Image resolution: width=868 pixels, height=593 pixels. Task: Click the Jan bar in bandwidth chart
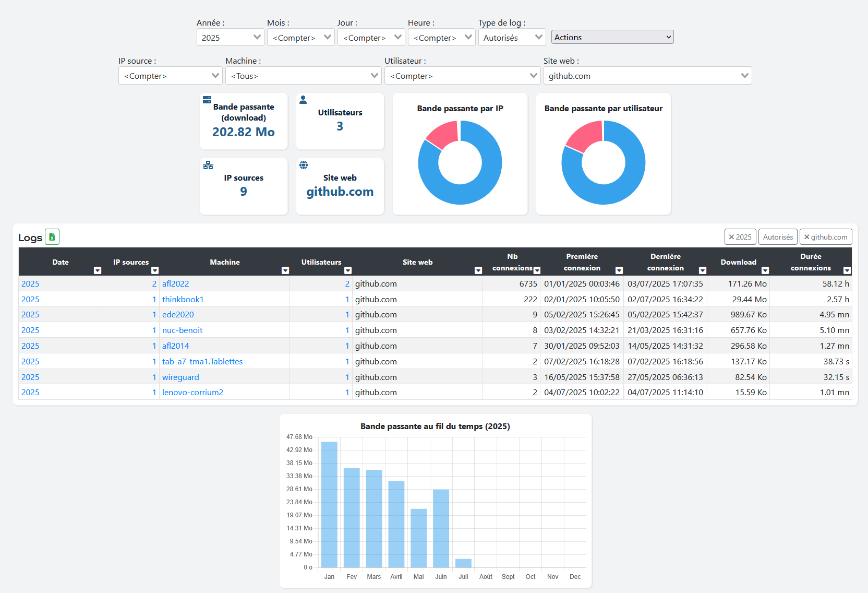[x=329, y=505]
